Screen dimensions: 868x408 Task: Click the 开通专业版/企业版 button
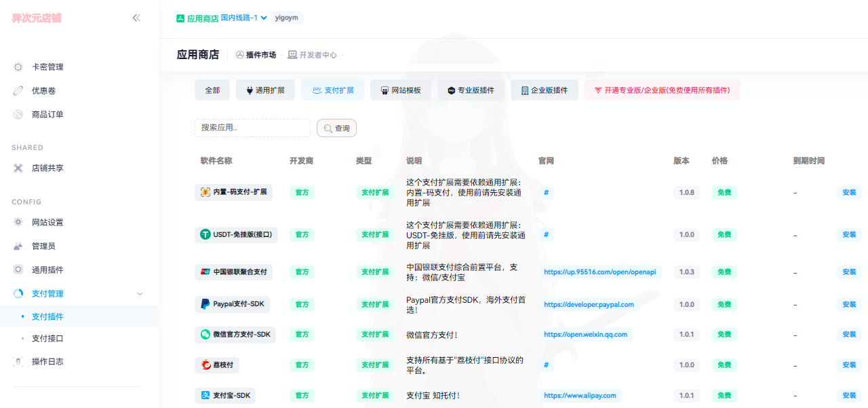click(x=661, y=89)
